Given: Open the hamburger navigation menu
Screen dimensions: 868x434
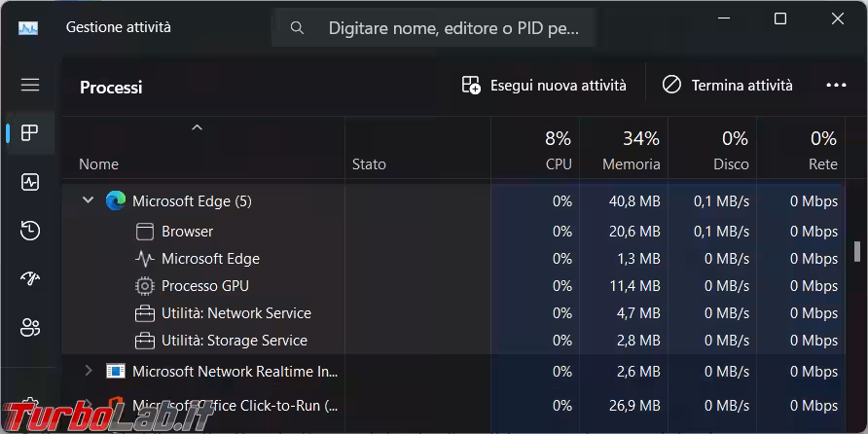Looking at the screenshot, I should pyautogui.click(x=30, y=85).
